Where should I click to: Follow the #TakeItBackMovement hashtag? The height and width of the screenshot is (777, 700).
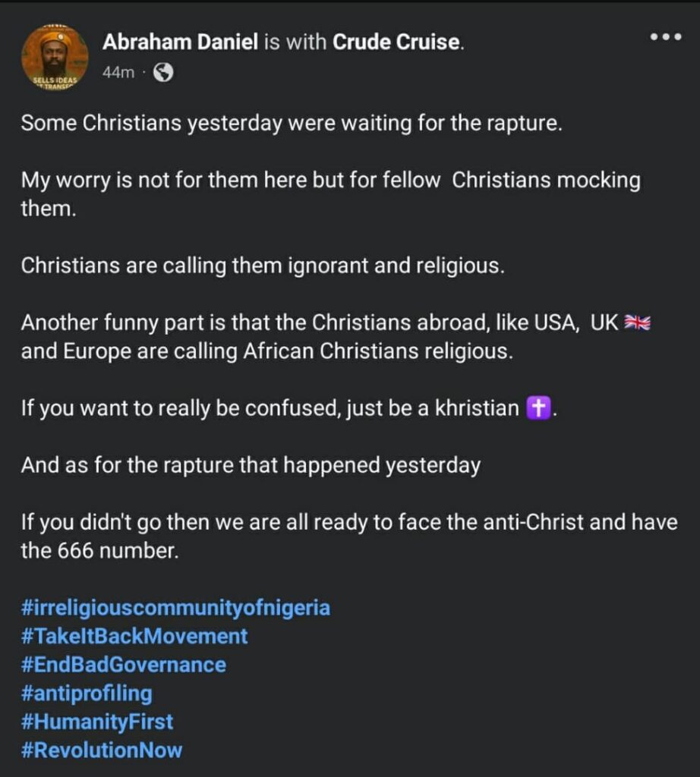coord(134,636)
